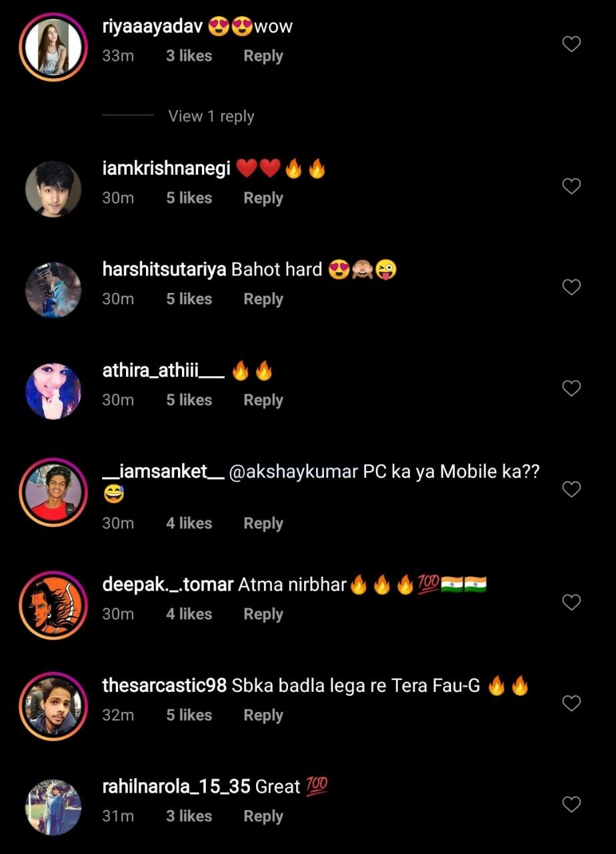Heart the athira_athiii___ comment

point(571,388)
